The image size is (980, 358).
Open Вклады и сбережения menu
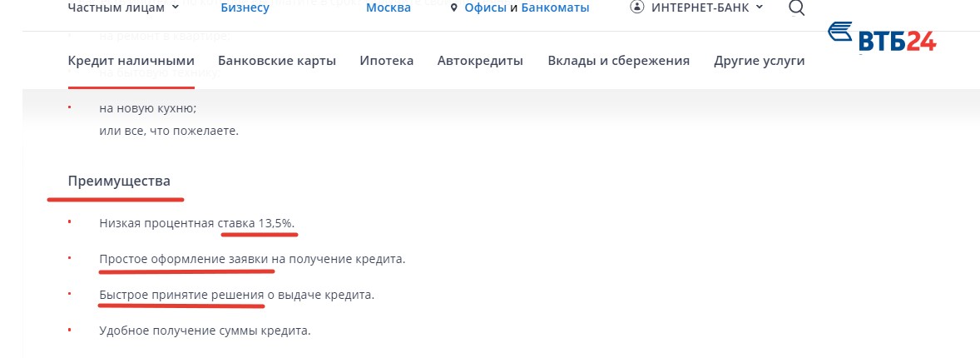point(618,61)
